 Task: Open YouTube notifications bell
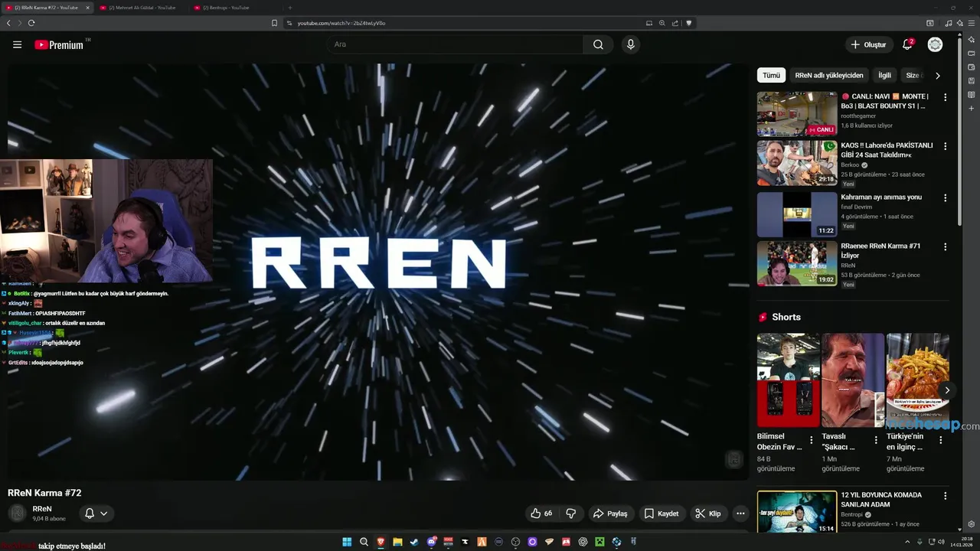(x=907, y=44)
